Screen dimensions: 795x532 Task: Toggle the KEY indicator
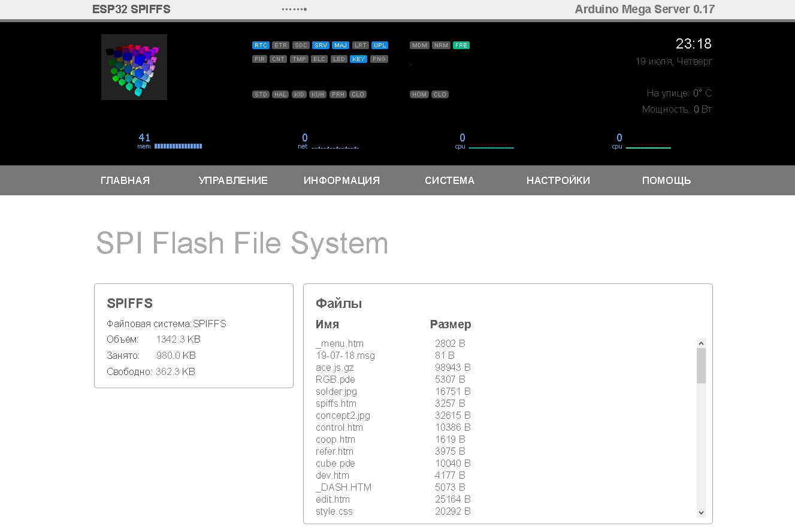point(358,59)
